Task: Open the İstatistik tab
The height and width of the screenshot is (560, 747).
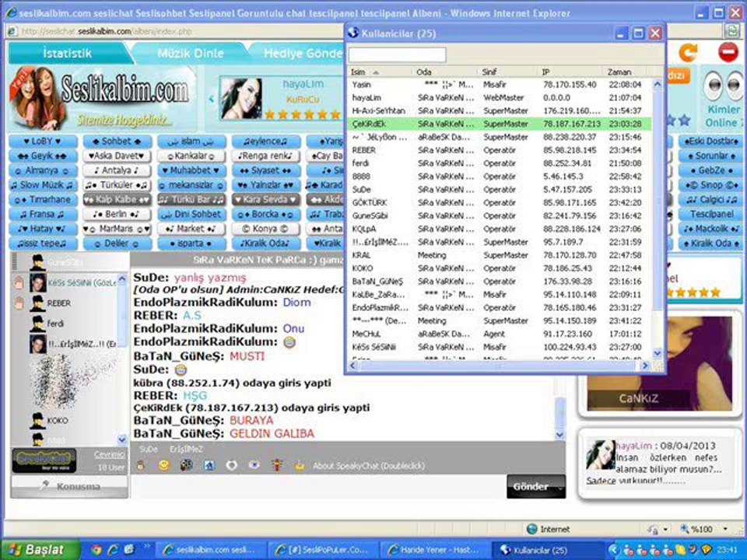Action: click(x=67, y=53)
